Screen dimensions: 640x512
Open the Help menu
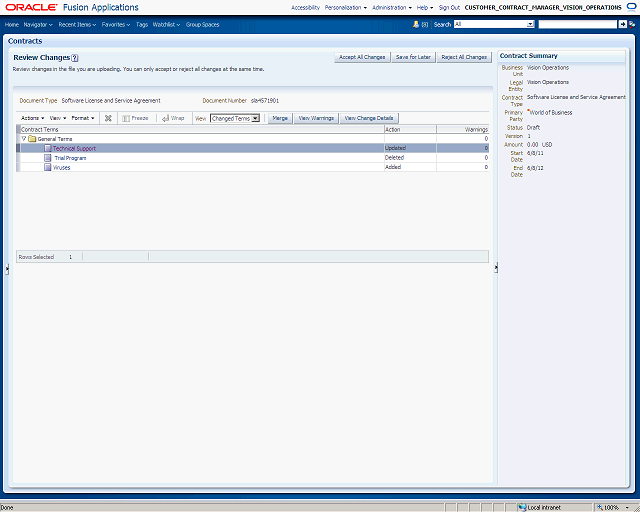pyautogui.click(x=424, y=7)
